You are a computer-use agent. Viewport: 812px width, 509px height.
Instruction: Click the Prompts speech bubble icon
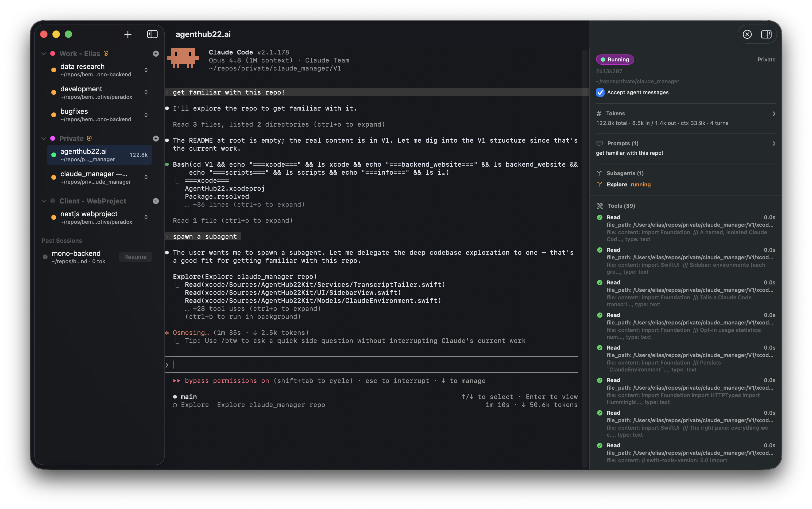(600, 143)
